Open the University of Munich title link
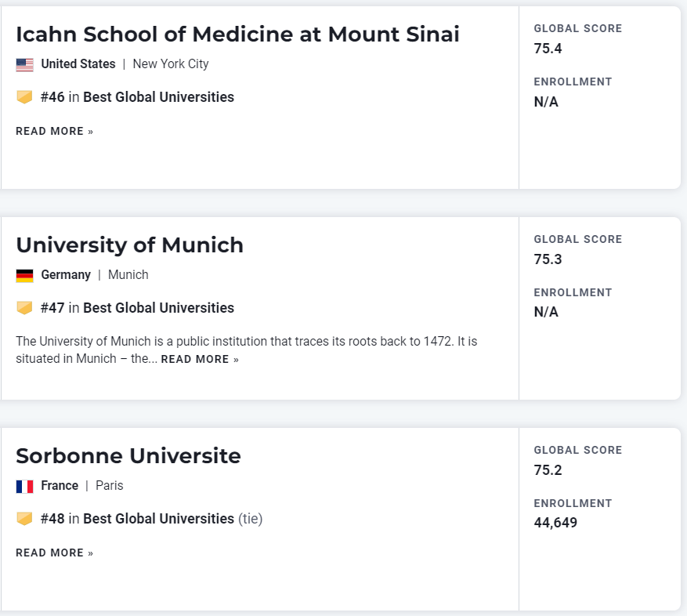 [129, 245]
